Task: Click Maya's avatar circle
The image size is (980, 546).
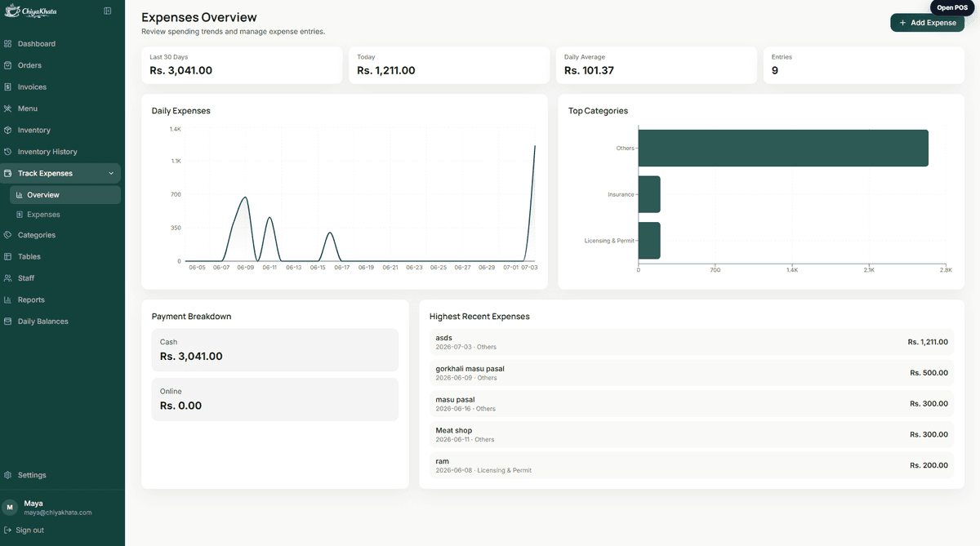Action: (10, 508)
